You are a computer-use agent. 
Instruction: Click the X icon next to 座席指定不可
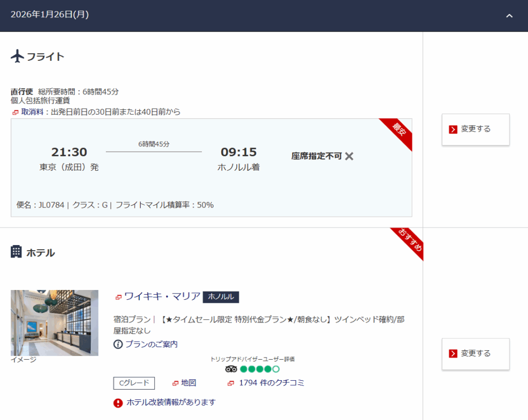(349, 156)
